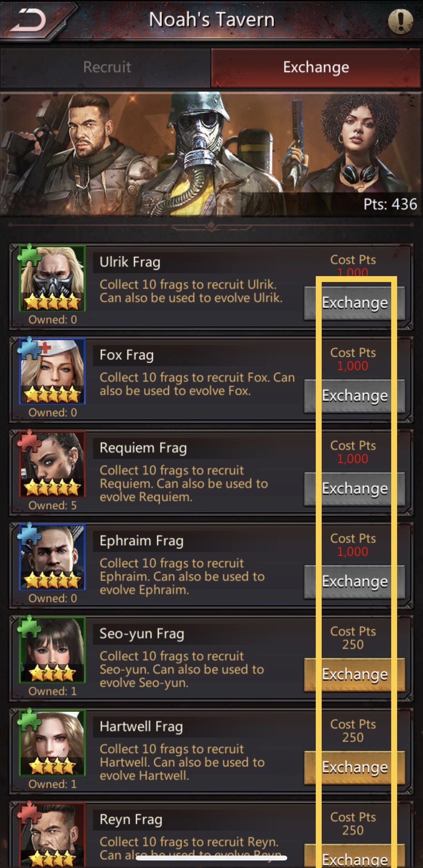Select Seo-yun Frag portrait icon

tap(52, 650)
